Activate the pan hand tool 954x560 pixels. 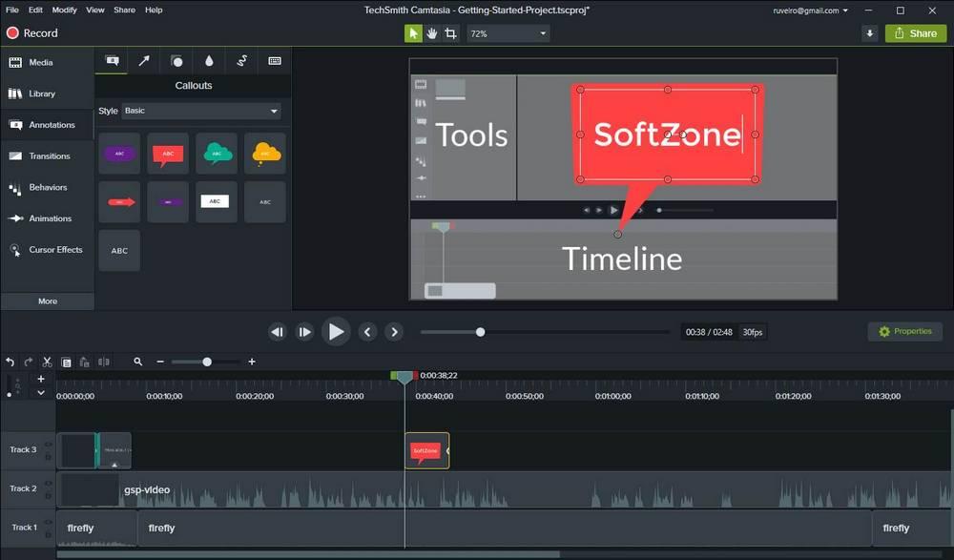coord(432,33)
